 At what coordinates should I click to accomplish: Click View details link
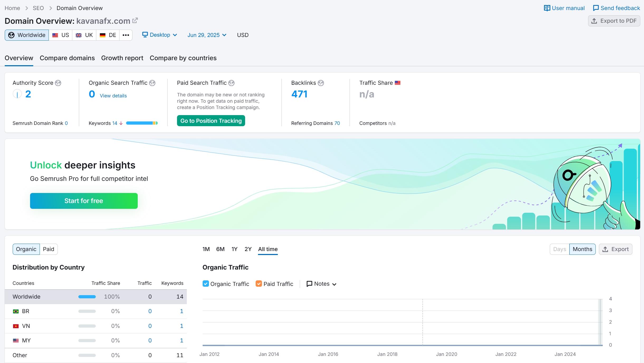(113, 96)
